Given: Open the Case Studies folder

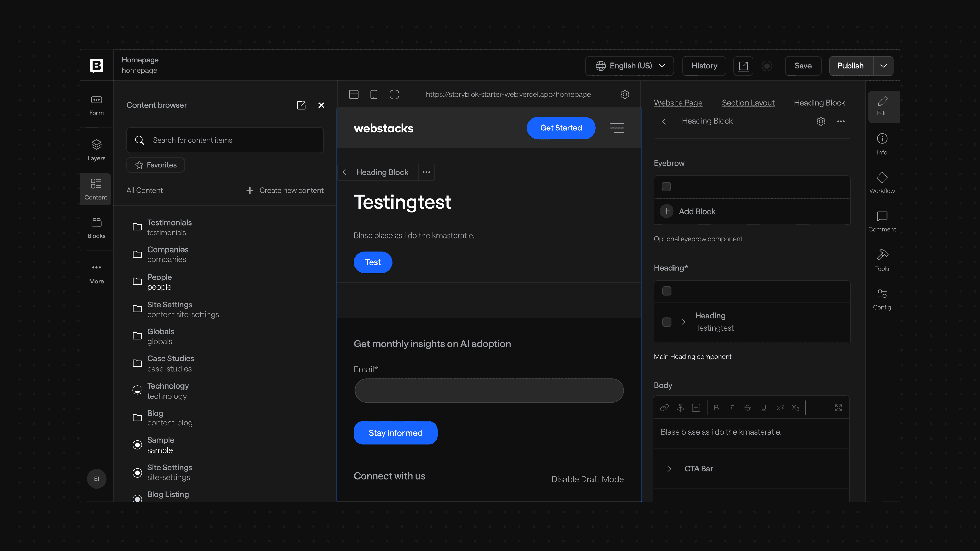Looking at the screenshot, I should [x=164, y=364].
